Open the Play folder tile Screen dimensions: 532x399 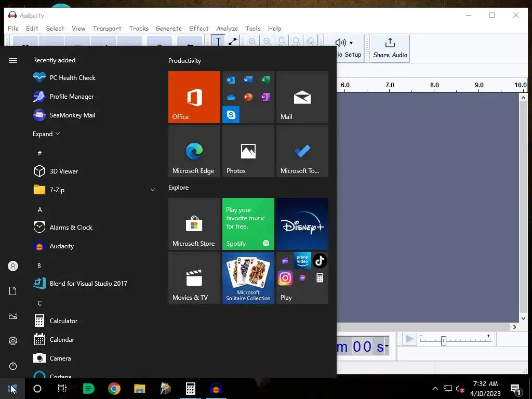pos(302,278)
